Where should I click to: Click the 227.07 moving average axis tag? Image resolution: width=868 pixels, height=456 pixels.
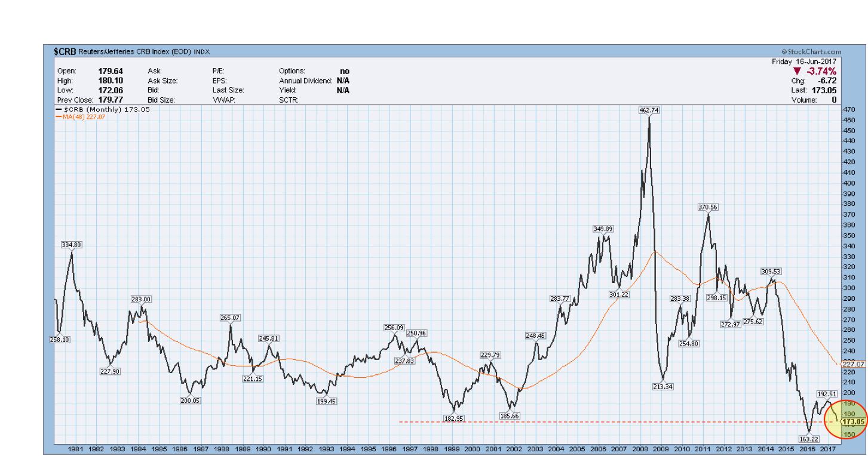pos(853,363)
